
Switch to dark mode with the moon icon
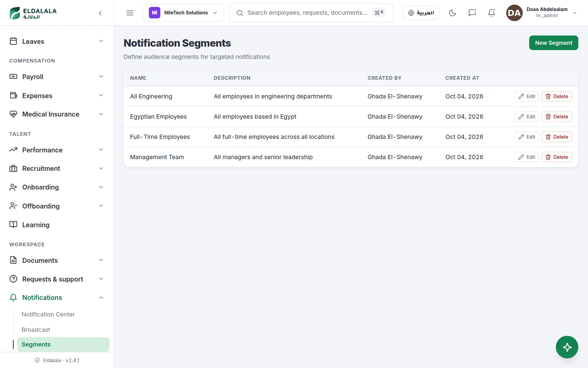tap(452, 13)
